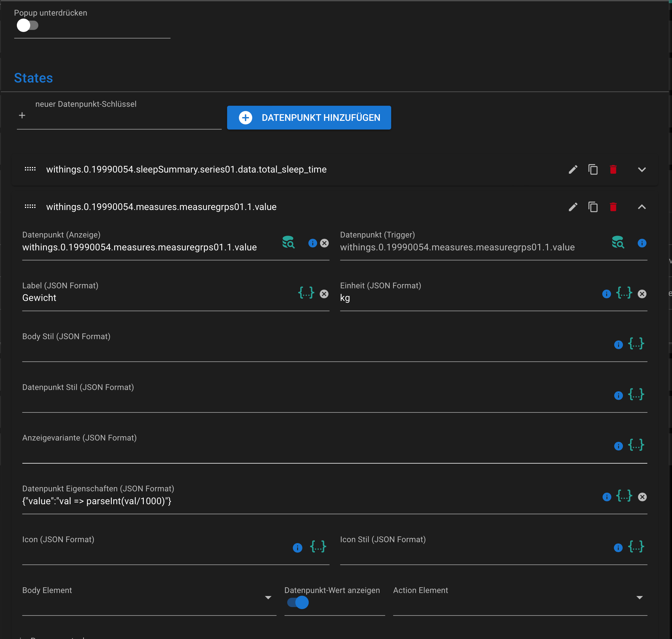Edit the total_sleep_time datapoint with pencil icon

click(573, 170)
